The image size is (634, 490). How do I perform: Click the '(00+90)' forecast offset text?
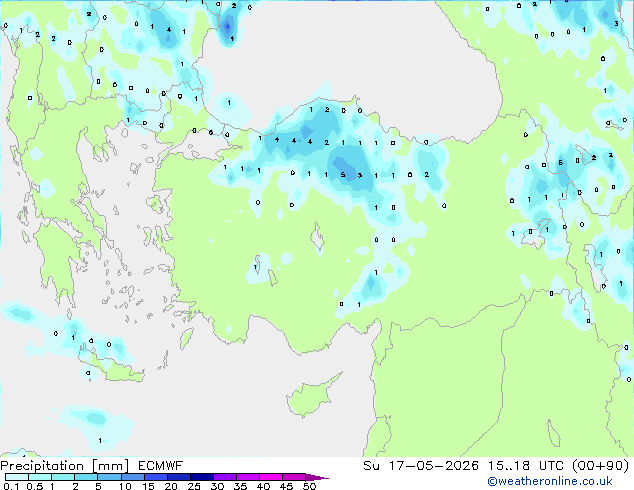pyautogui.click(x=601, y=466)
